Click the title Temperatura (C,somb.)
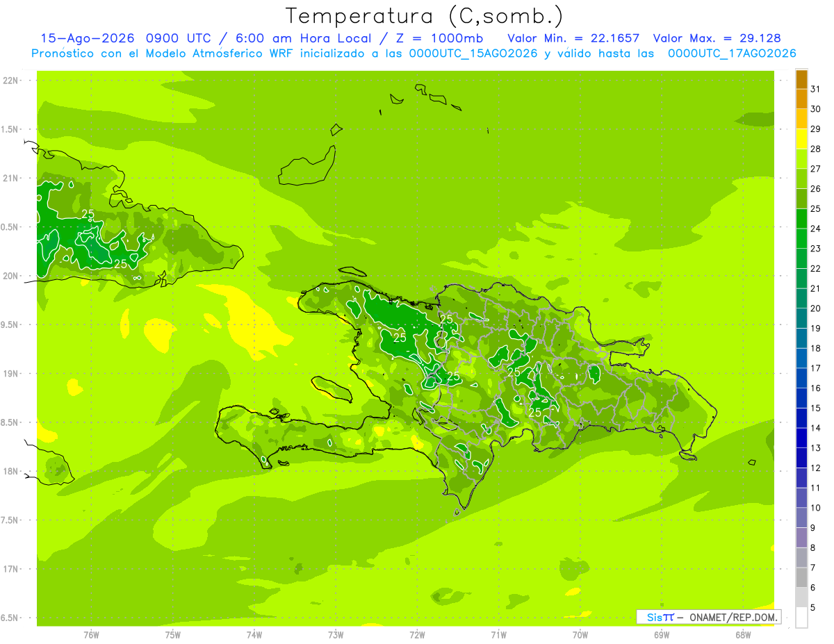Image resolution: width=834 pixels, height=644 pixels. point(424,15)
